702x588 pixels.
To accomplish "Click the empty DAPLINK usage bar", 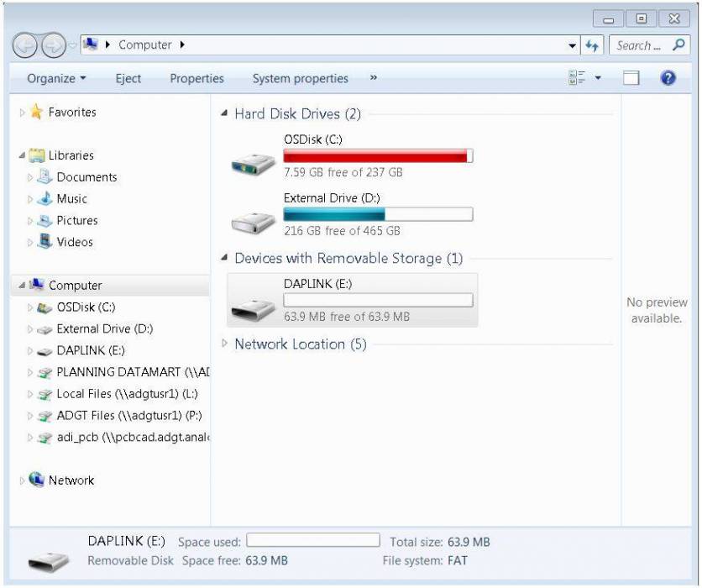I will coord(379,300).
